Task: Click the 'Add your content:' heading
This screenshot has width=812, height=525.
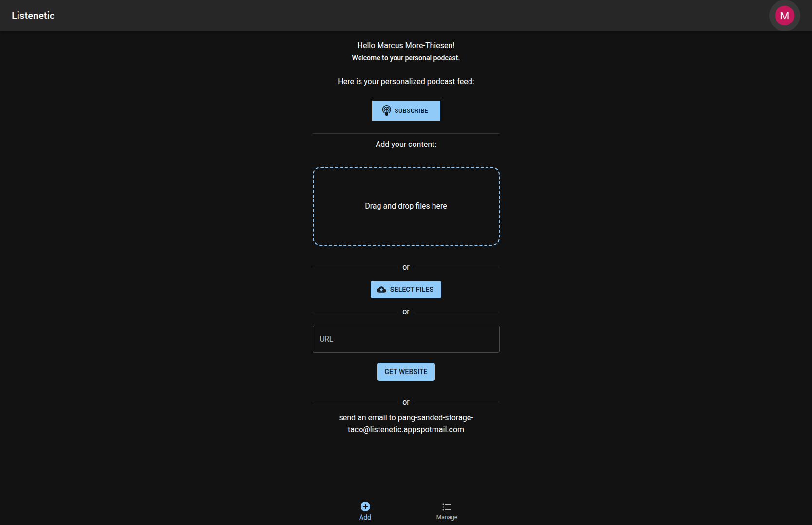Action: [406, 144]
